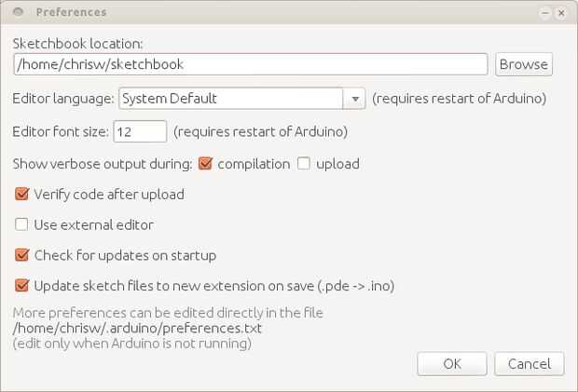Enable Use external editor option
The image size is (578, 392).
22,224
